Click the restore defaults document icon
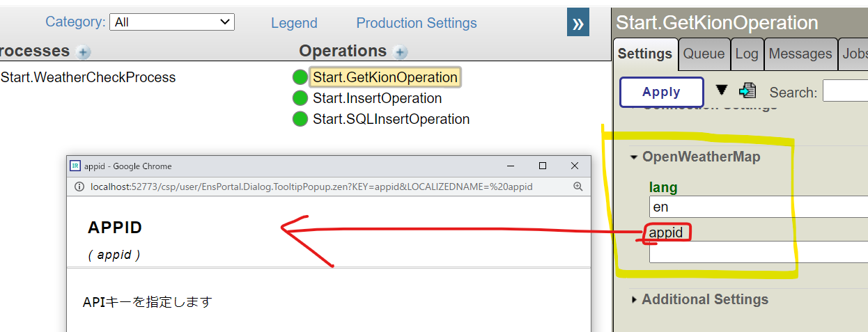The width and height of the screenshot is (868, 332). coord(747,91)
